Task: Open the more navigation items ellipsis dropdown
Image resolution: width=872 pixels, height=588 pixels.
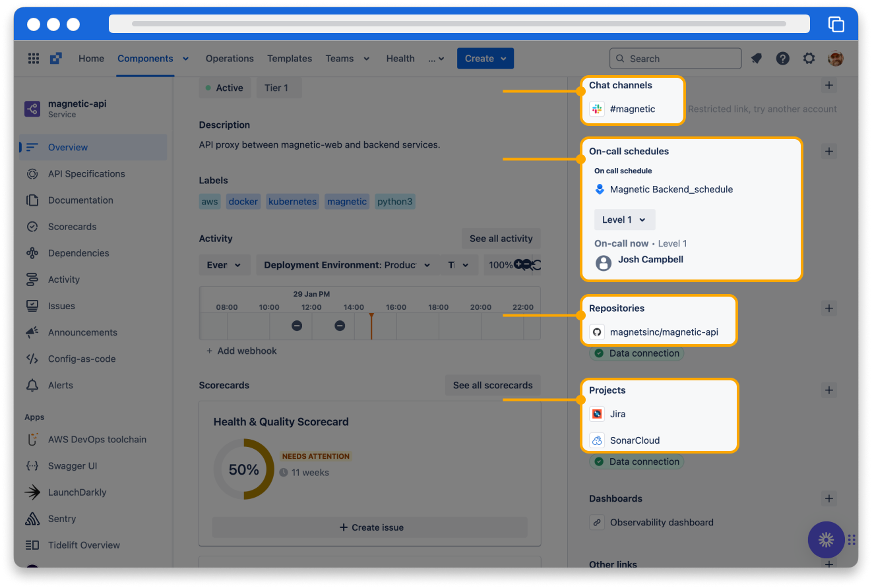Action: [x=436, y=59]
